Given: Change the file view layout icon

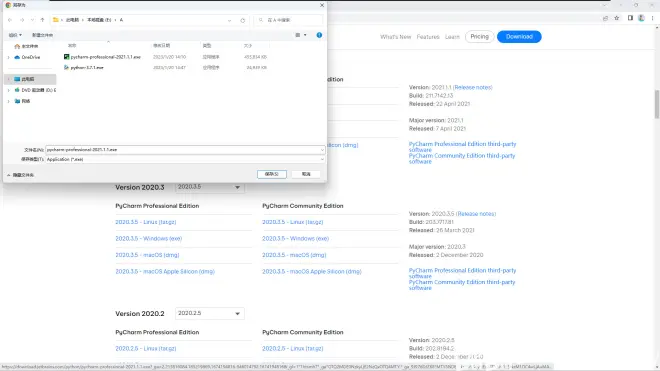Looking at the screenshot, I should click(x=298, y=35).
